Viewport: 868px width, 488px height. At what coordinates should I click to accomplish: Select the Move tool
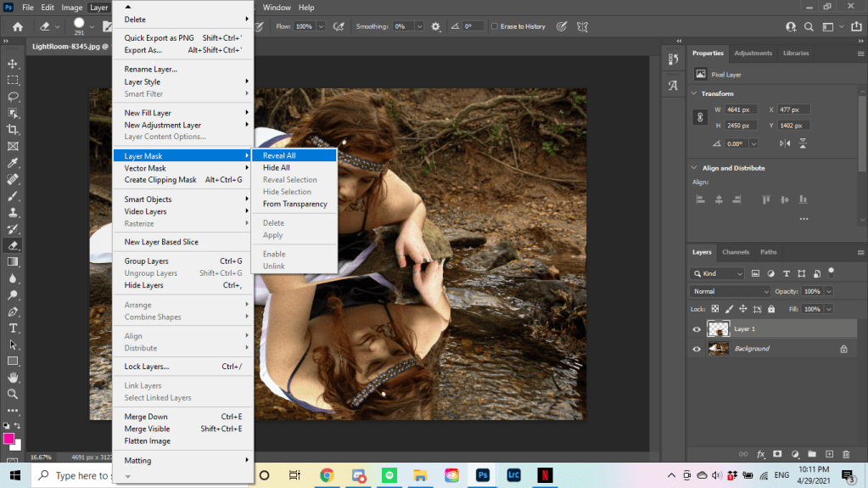13,64
